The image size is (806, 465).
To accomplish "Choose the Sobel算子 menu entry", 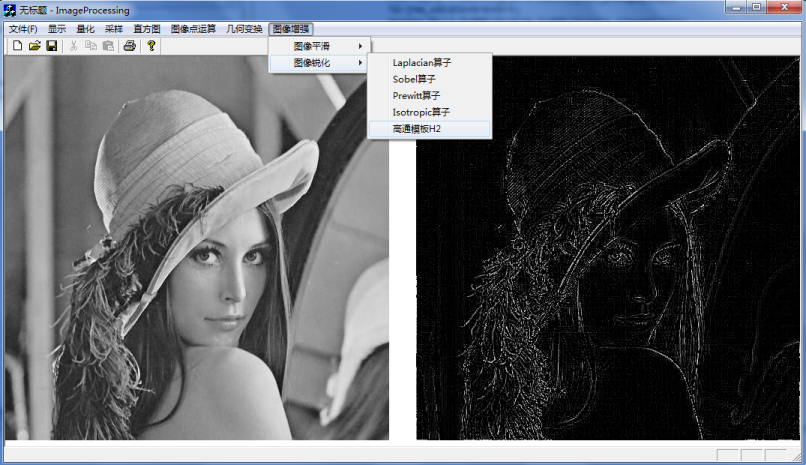I will (430, 79).
